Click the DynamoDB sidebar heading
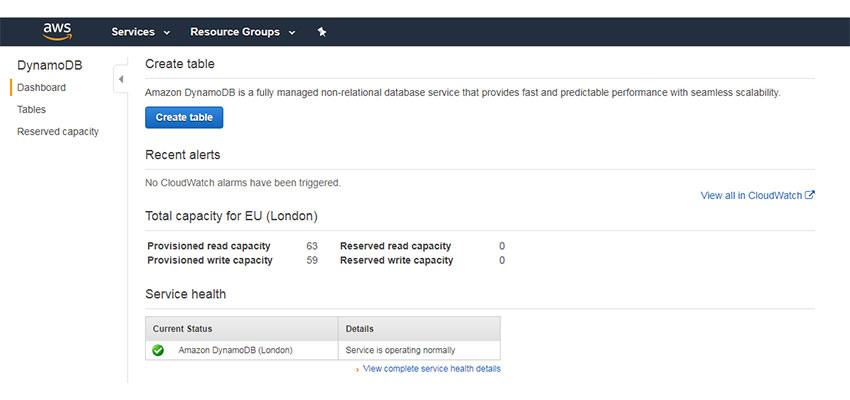850x400 pixels. click(50, 66)
